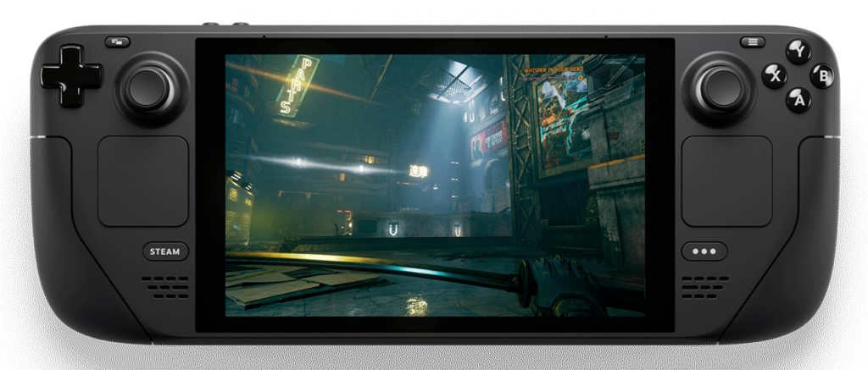Image resolution: width=868 pixels, height=370 pixels.
Task: Click the STEAM button
Action: click(165, 251)
